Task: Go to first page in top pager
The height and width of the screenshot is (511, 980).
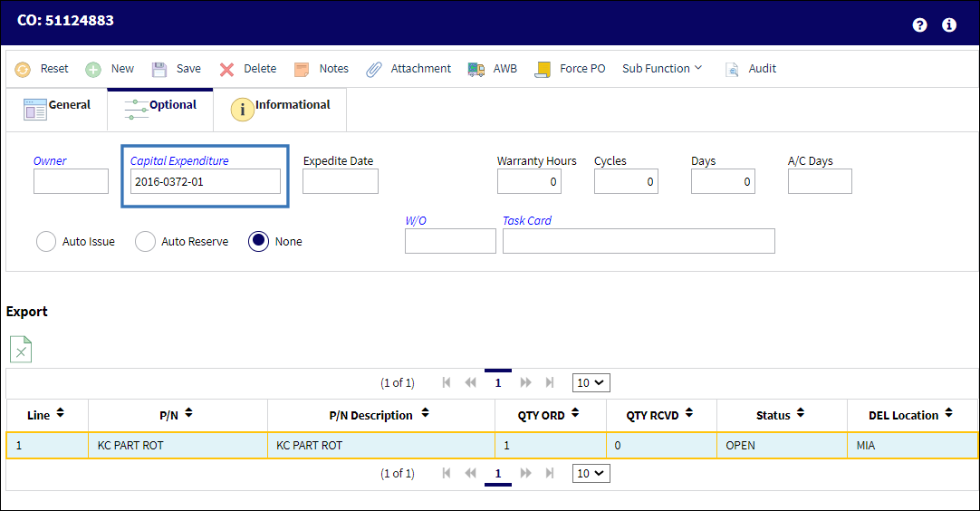Action: coord(447,382)
